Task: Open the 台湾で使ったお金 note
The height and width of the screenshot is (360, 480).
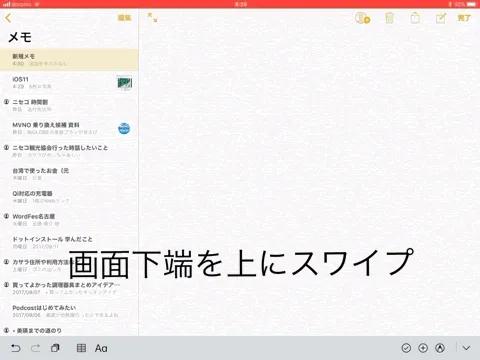Action: tap(69, 174)
